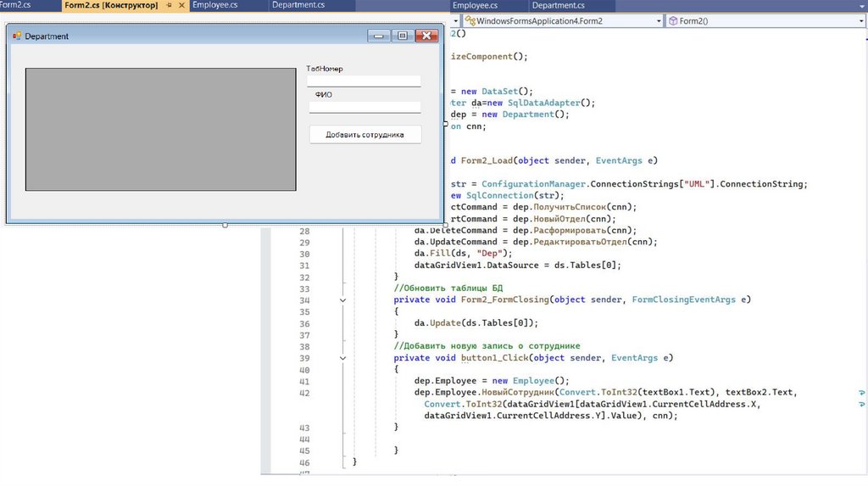
Task: Click the ФИО text input field
Action: point(364,107)
